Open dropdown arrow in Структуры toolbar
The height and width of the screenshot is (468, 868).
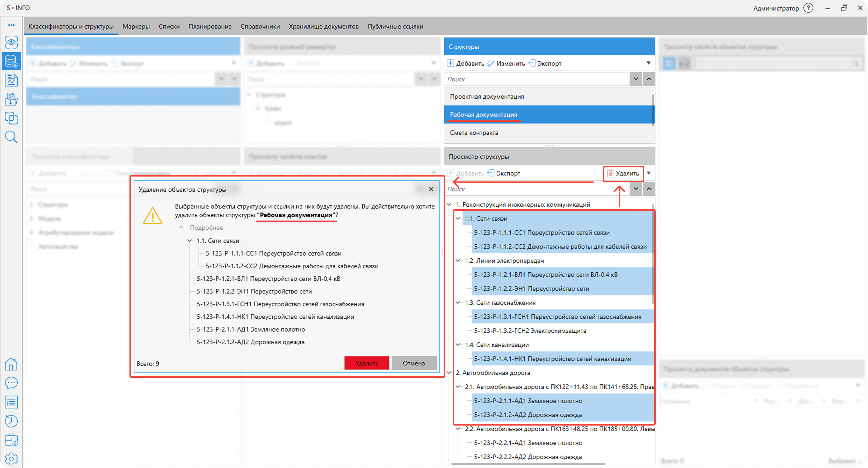click(x=648, y=63)
